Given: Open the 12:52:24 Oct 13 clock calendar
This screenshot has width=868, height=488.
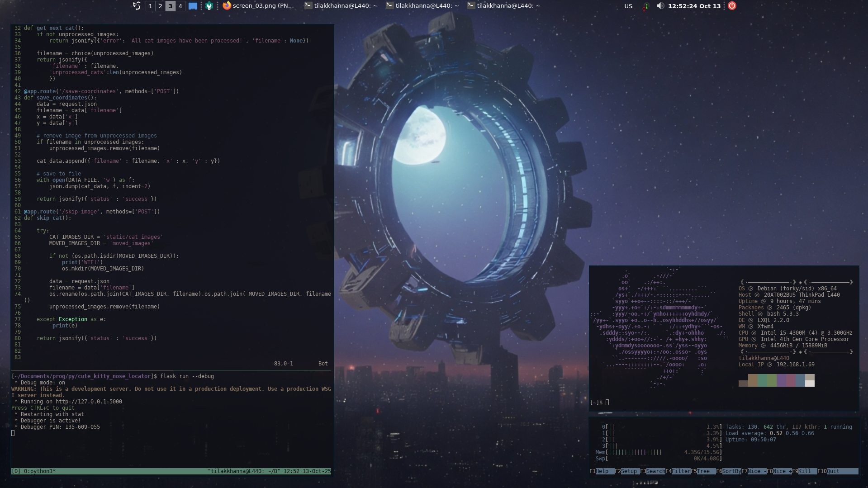Looking at the screenshot, I should 694,6.
